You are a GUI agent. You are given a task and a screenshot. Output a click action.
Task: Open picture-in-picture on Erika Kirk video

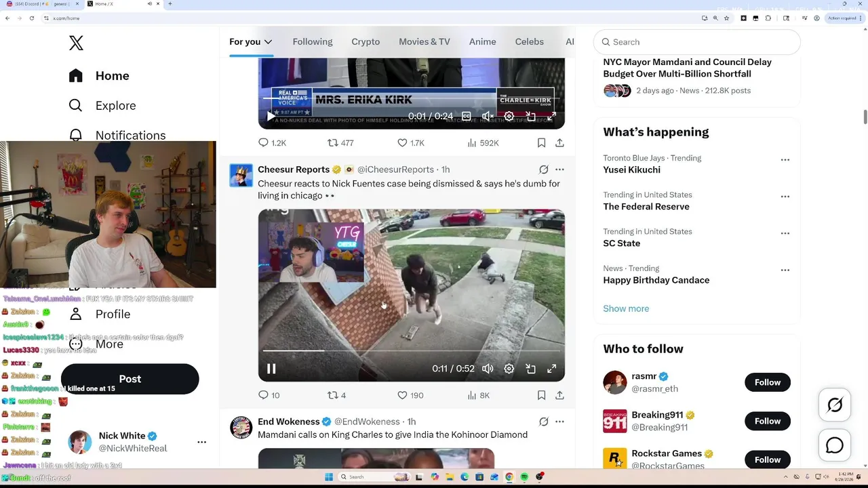tap(531, 116)
